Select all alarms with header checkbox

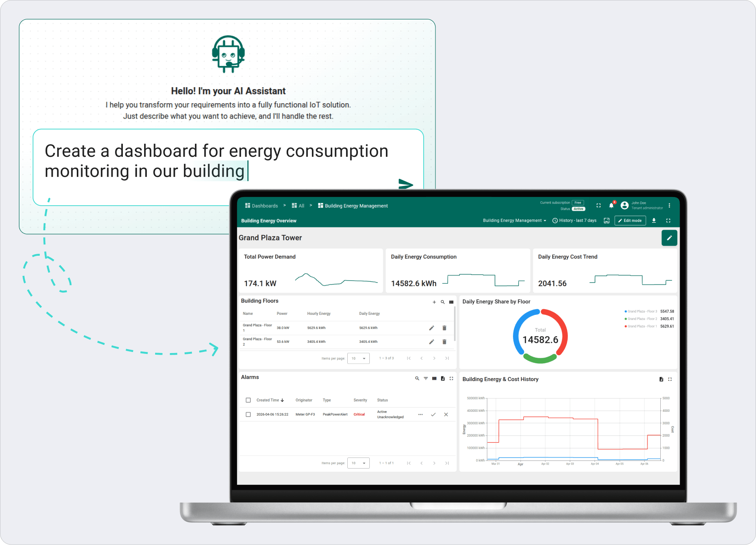point(248,400)
